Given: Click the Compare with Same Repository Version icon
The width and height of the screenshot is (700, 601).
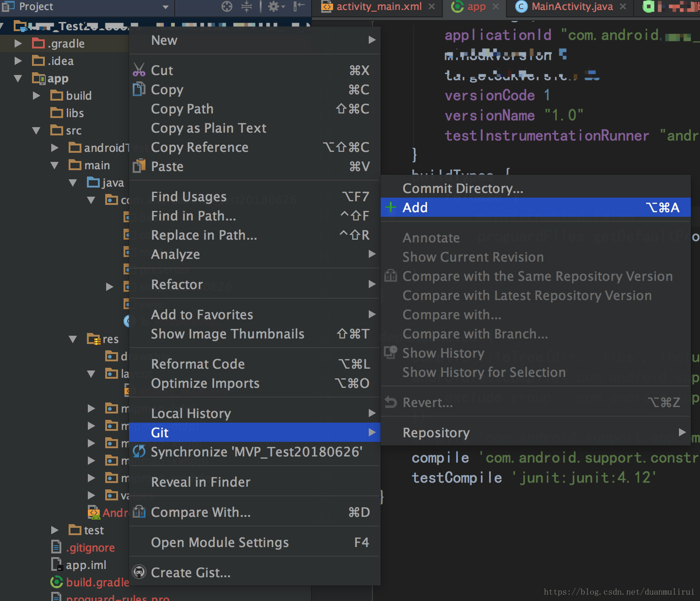Looking at the screenshot, I should (x=391, y=276).
